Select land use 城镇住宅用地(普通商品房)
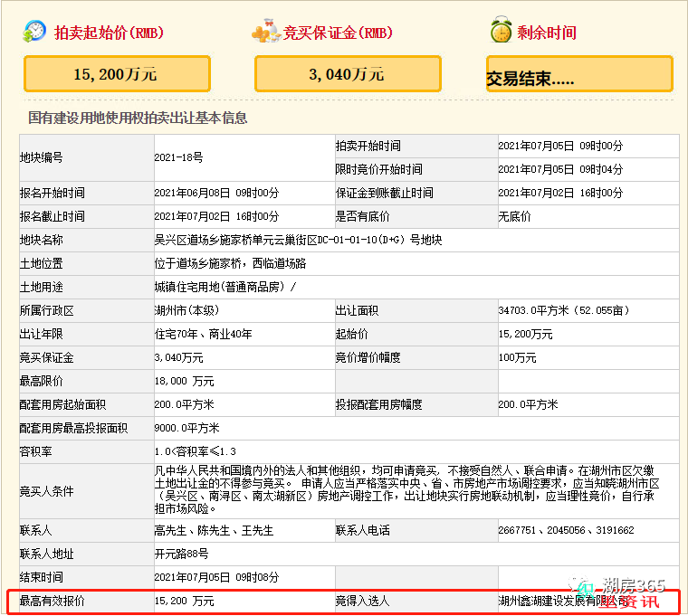Image resolution: width=688 pixels, height=616 pixels. point(219,287)
